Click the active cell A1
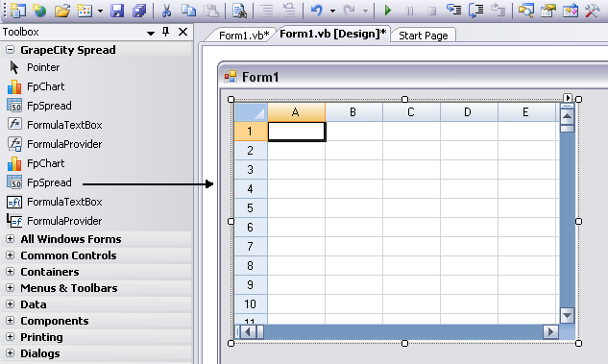 tap(297, 132)
